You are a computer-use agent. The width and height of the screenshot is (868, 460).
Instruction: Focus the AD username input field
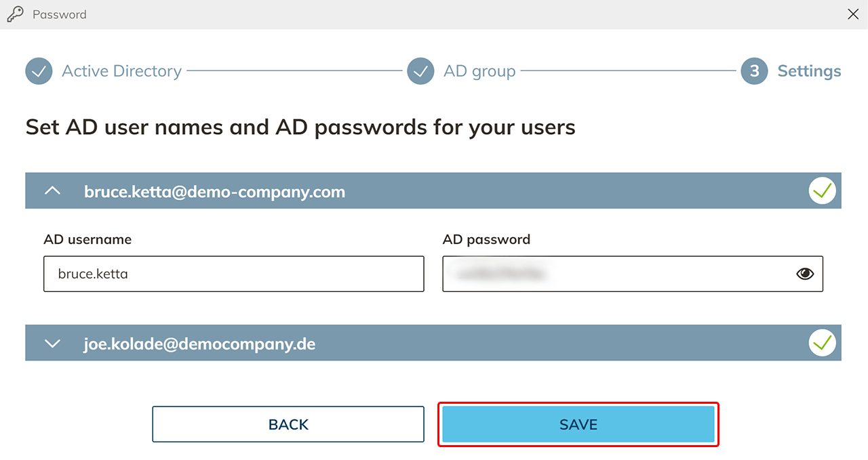coord(233,274)
